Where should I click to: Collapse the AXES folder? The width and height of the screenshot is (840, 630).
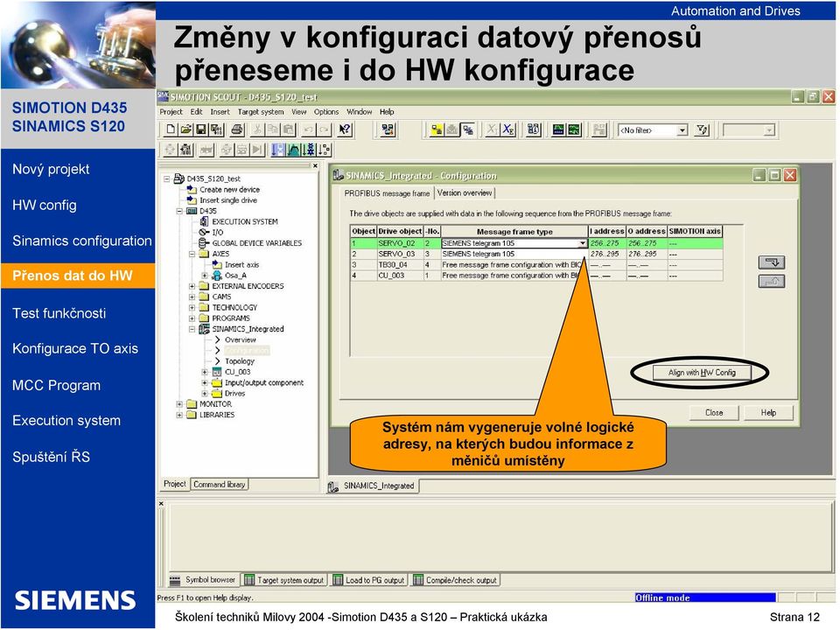click(192, 254)
